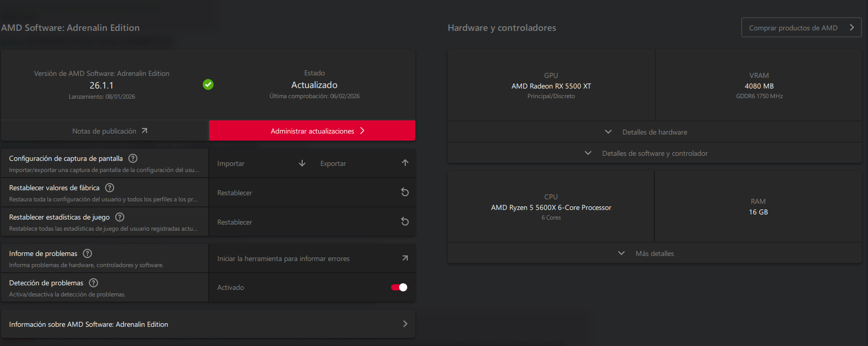Open Información sobre AMD Software: Adrenalin Edition chevron

[x=405, y=324]
